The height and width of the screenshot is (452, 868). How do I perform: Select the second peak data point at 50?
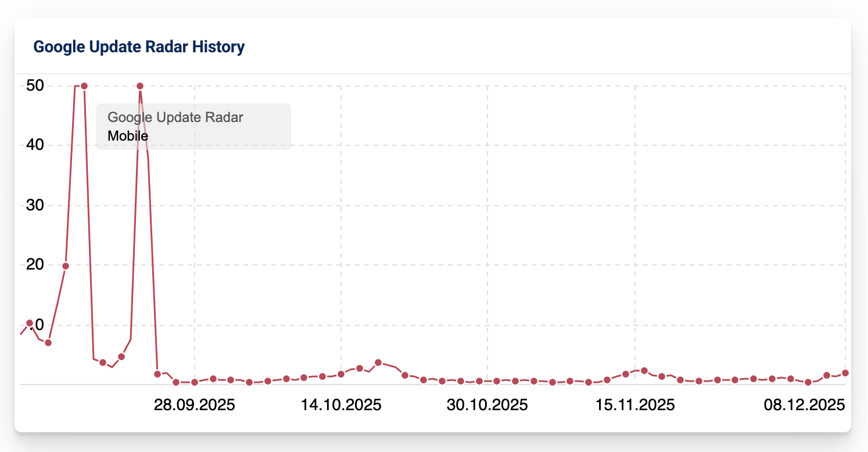click(x=140, y=86)
